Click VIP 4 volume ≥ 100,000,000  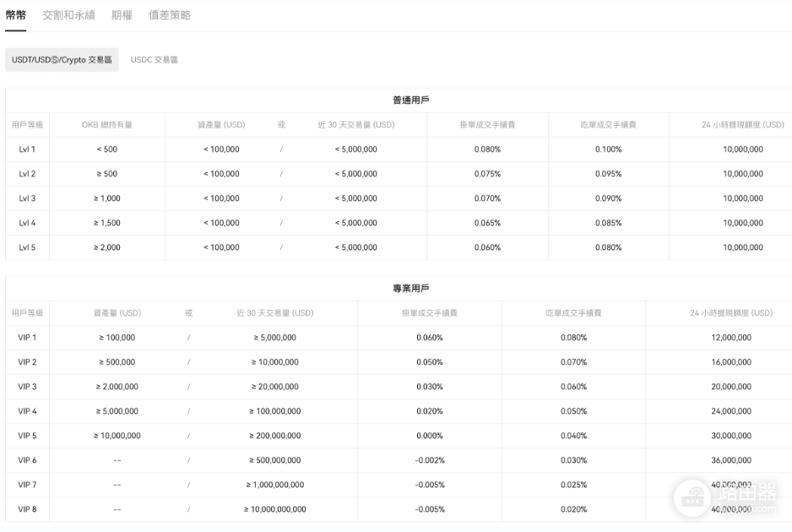tap(275, 410)
